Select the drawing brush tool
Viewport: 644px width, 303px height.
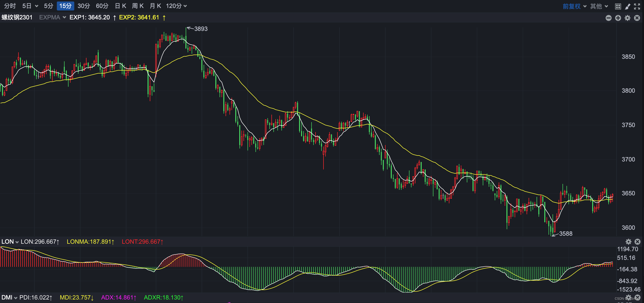click(628, 6)
